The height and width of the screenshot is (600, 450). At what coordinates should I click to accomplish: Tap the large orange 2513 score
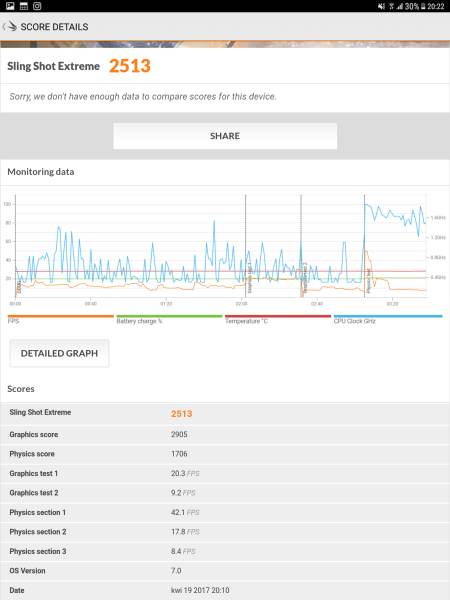pyautogui.click(x=130, y=66)
